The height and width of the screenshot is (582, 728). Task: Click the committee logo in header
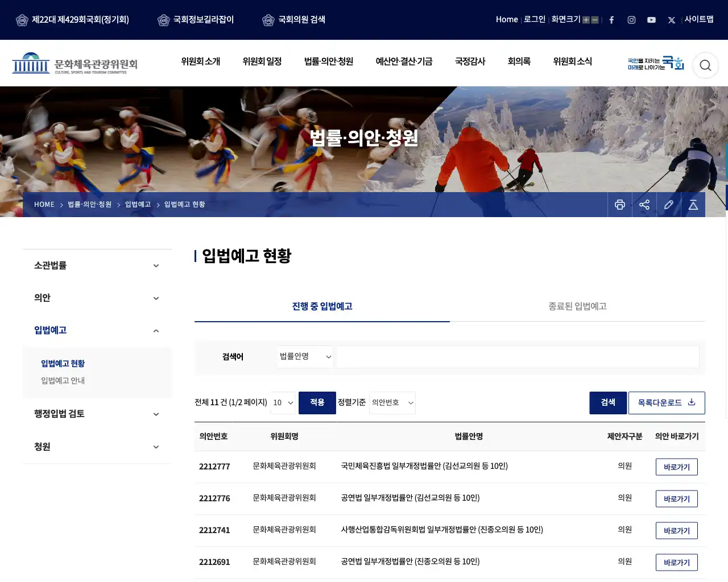point(75,64)
